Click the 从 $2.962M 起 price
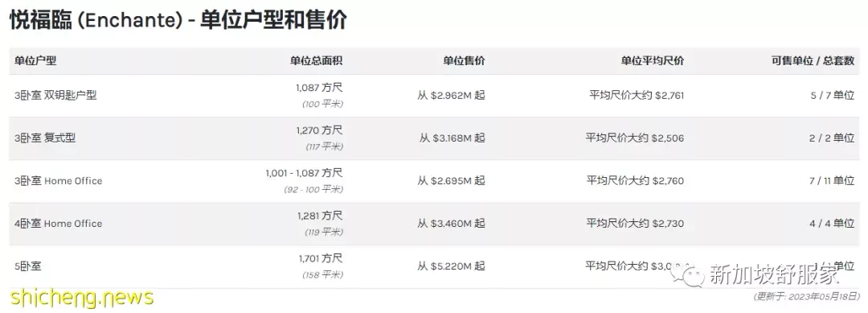 point(451,95)
